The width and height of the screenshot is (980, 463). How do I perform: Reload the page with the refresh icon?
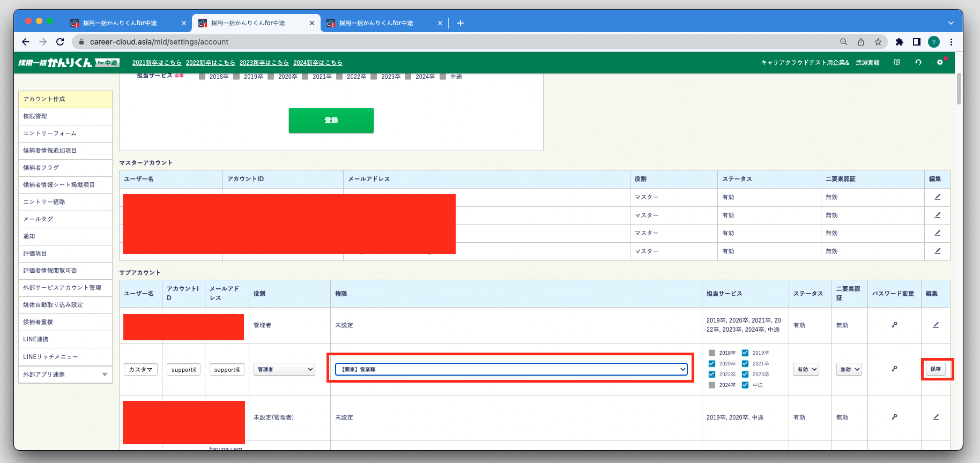click(x=60, y=42)
